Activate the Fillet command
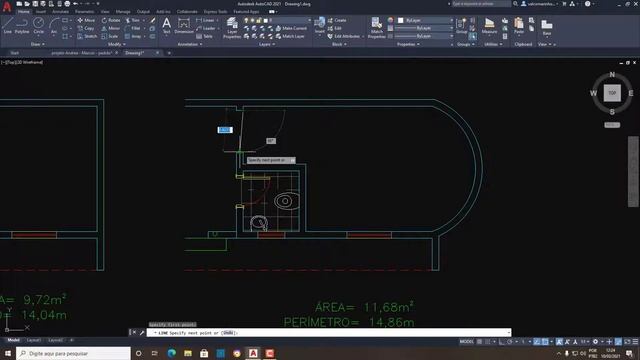The width and height of the screenshot is (640, 360). pos(133,28)
